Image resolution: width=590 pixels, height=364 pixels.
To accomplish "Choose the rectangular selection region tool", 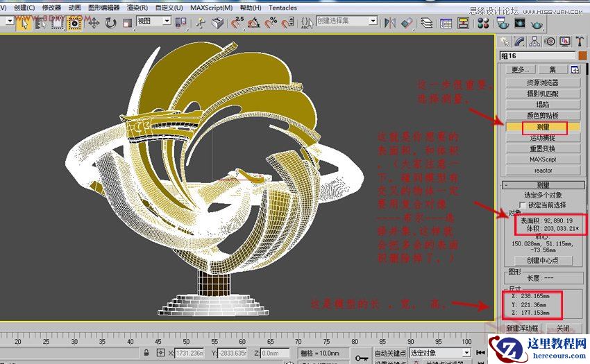I will [x=57, y=24].
